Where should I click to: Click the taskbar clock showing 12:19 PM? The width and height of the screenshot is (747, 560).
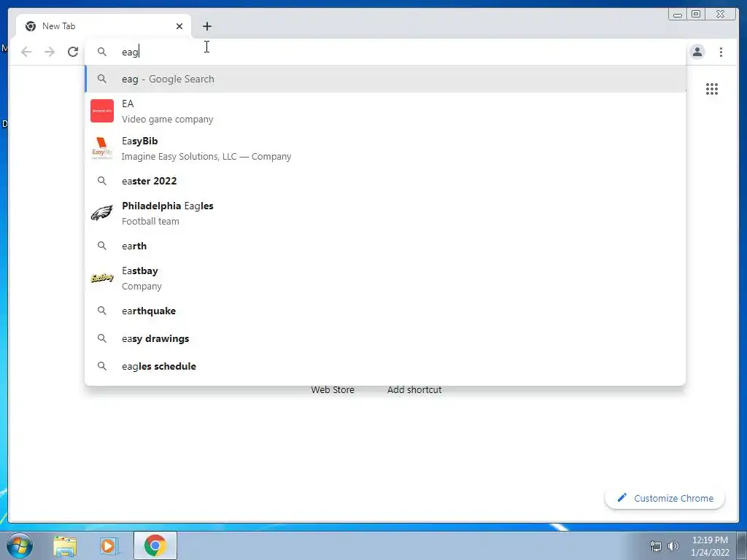tap(710, 545)
